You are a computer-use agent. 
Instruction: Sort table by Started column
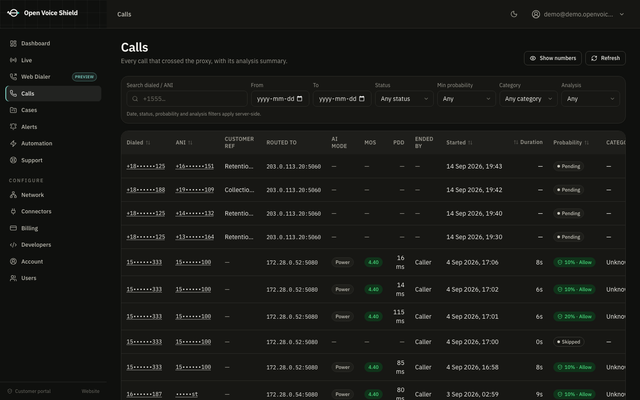tap(459, 142)
